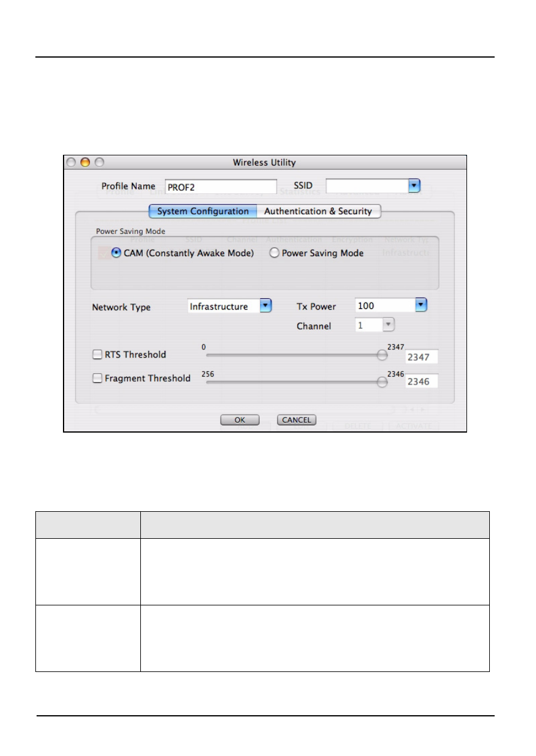Screen dimensions: 536x756
Task: Click the OK button
Action: pyautogui.click(x=240, y=420)
